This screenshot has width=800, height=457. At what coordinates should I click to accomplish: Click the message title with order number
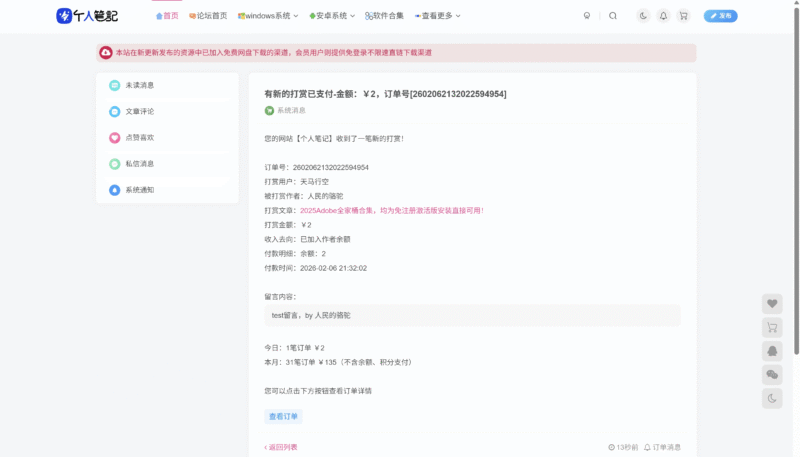385,94
